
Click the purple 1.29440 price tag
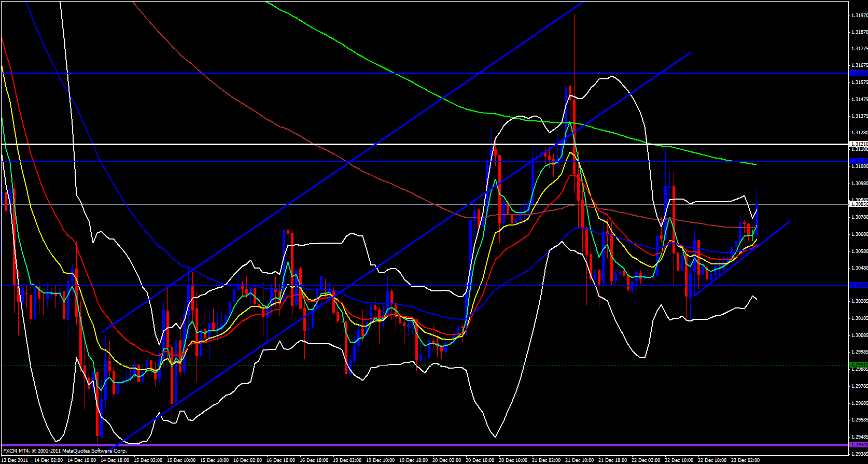click(x=859, y=445)
